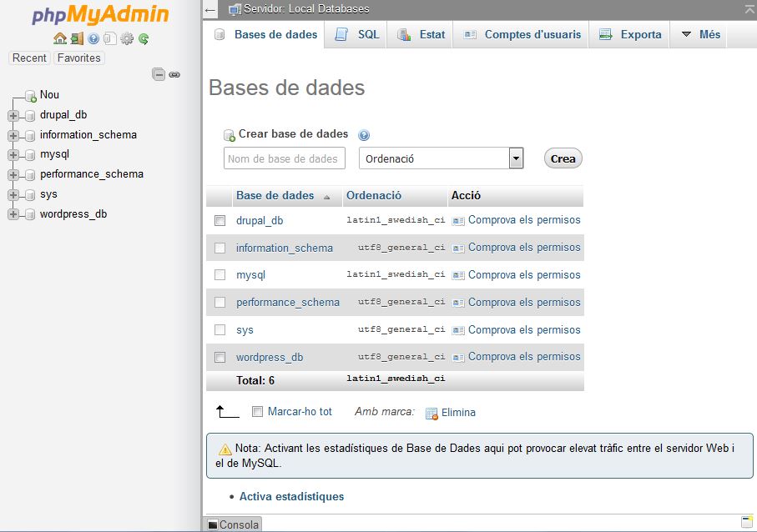Check the performance_schema checkbox
757x532 pixels.
[x=220, y=303]
